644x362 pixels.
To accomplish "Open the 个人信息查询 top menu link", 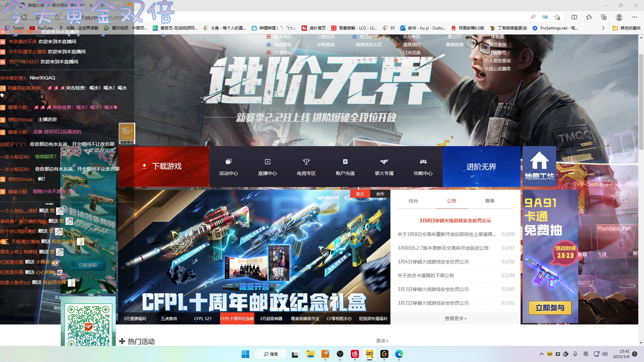I will (497, 61).
